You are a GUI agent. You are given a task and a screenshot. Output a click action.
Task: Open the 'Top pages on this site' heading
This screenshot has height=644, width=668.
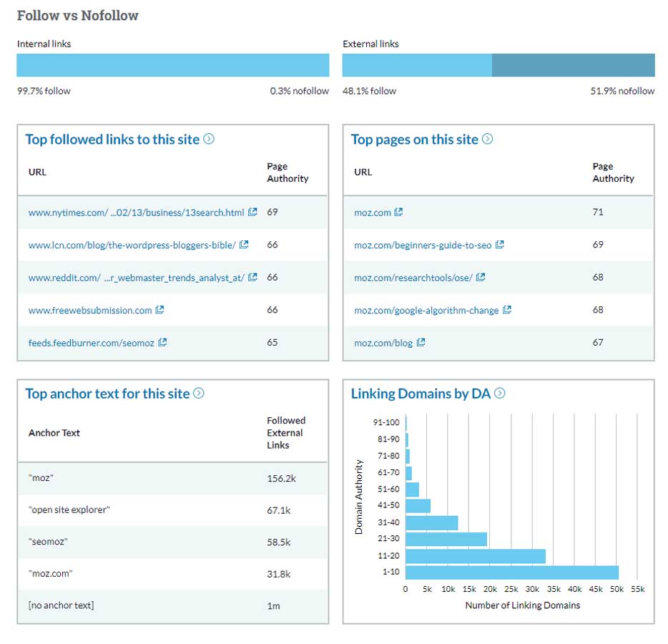pos(415,140)
